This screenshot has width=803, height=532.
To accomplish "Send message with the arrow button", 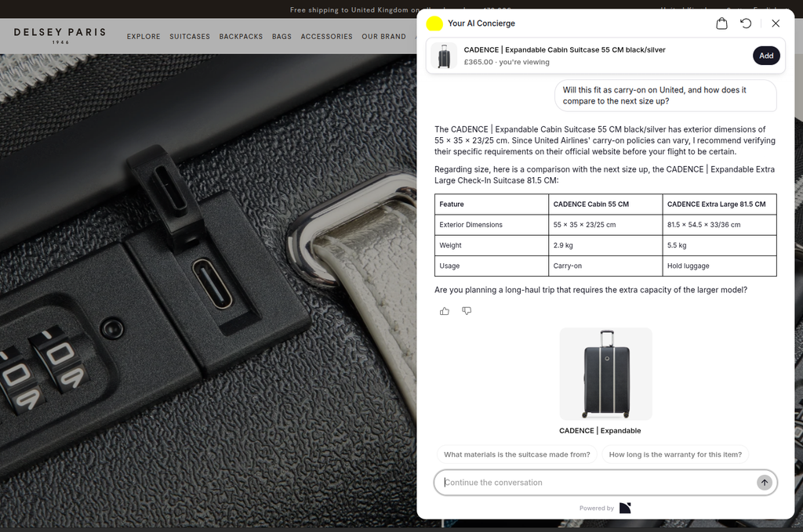I will coord(764,483).
